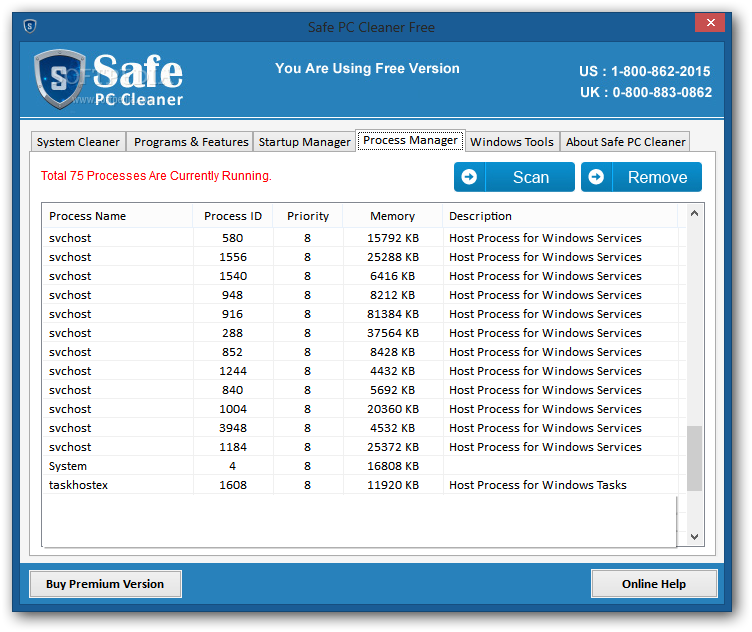Click memory value 25372 KB
The height and width of the screenshot is (632, 752).
point(393,447)
